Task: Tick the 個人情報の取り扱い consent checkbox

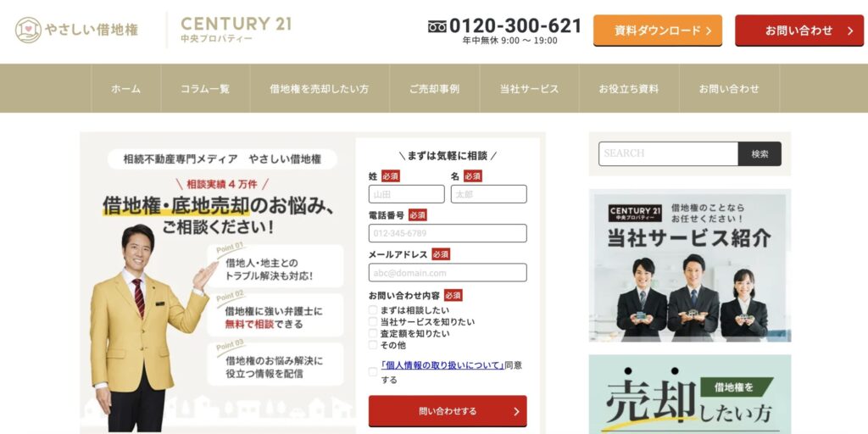Action: click(x=373, y=372)
